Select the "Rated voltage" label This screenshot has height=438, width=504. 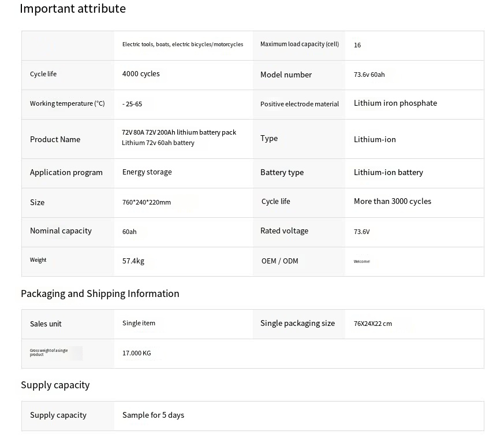pos(284,231)
